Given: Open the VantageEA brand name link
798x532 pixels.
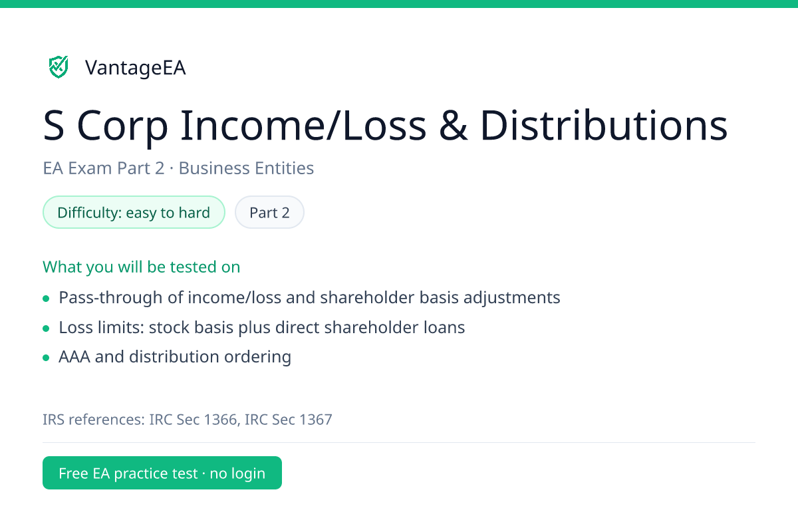Looking at the screenshot, I should pos(136,68).
